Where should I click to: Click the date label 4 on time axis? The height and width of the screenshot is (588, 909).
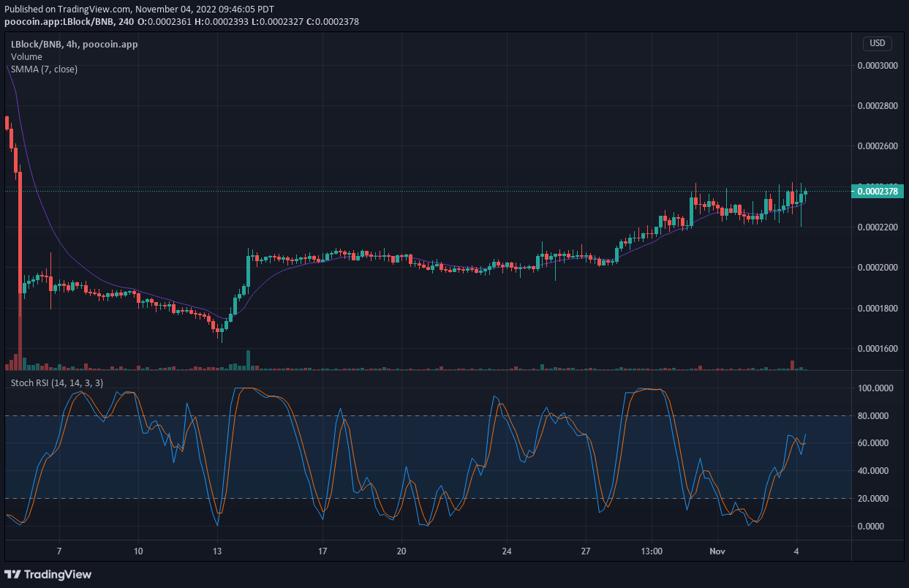click(x=796, y=550)
